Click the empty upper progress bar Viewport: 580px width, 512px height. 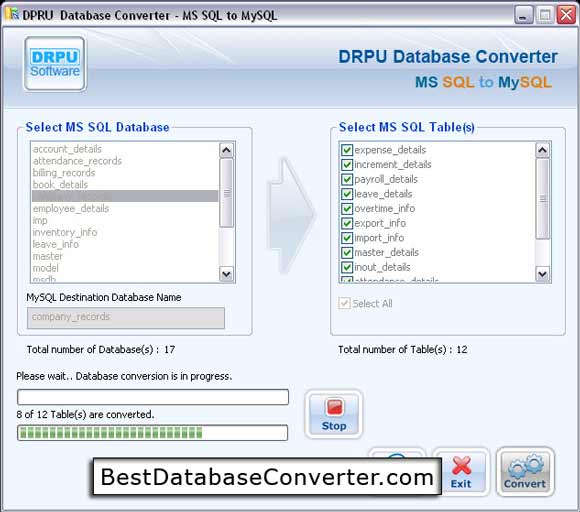point(153,397)
